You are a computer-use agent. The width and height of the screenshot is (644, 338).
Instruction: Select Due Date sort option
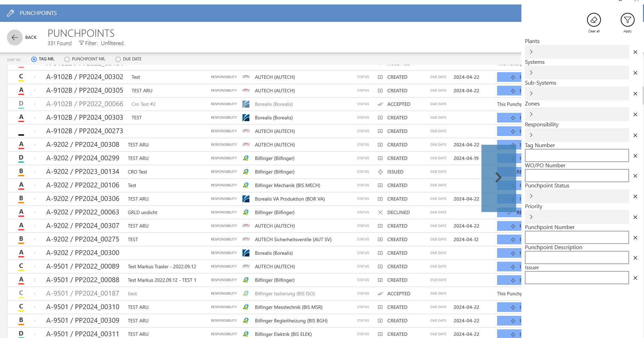point(118,59)
